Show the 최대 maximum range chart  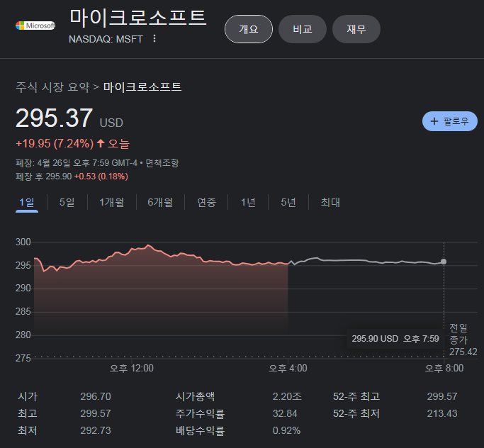(x=330, y=203)
